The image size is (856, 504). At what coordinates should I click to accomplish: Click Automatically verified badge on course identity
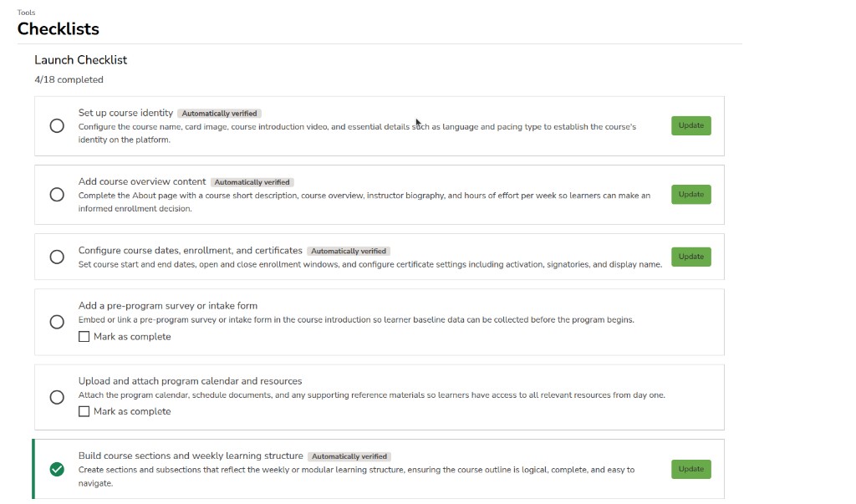coord(220,114)
